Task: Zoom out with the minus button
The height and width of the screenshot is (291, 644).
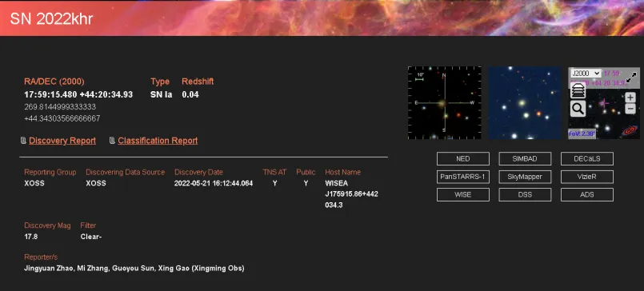Action: point(630,109)
